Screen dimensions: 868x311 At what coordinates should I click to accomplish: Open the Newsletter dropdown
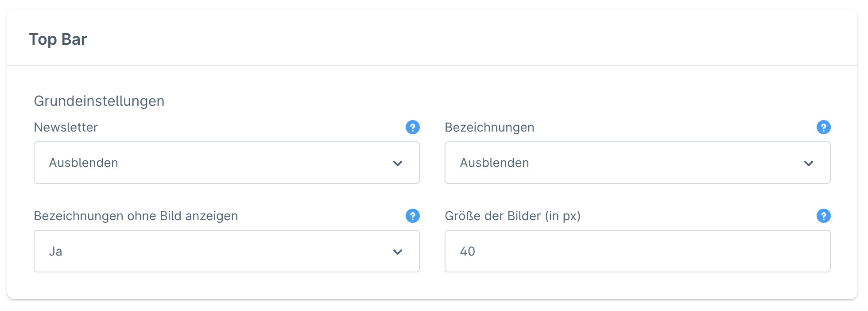(226, 163)
